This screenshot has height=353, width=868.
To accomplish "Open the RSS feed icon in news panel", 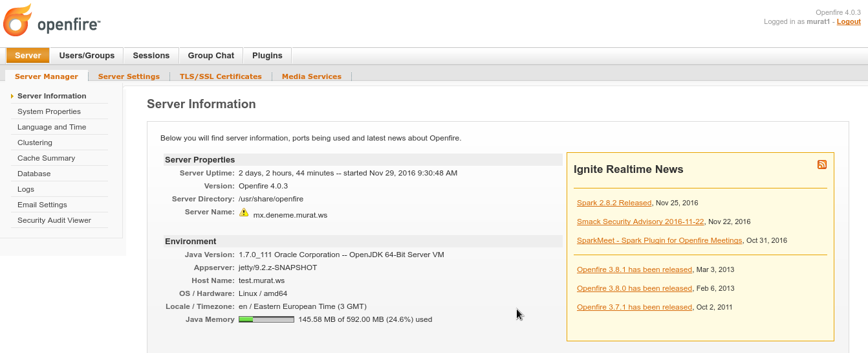I will [x=822, y=165].
